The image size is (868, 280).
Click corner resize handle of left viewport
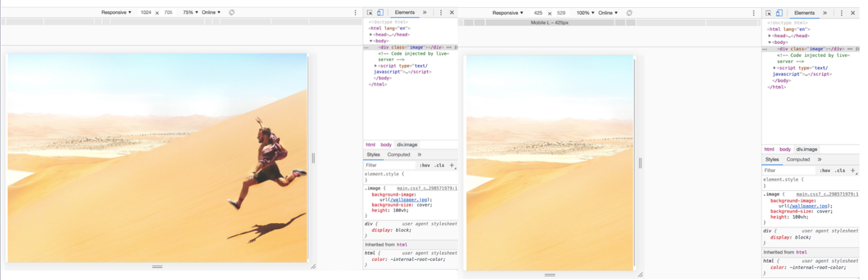tap(313, 266)
